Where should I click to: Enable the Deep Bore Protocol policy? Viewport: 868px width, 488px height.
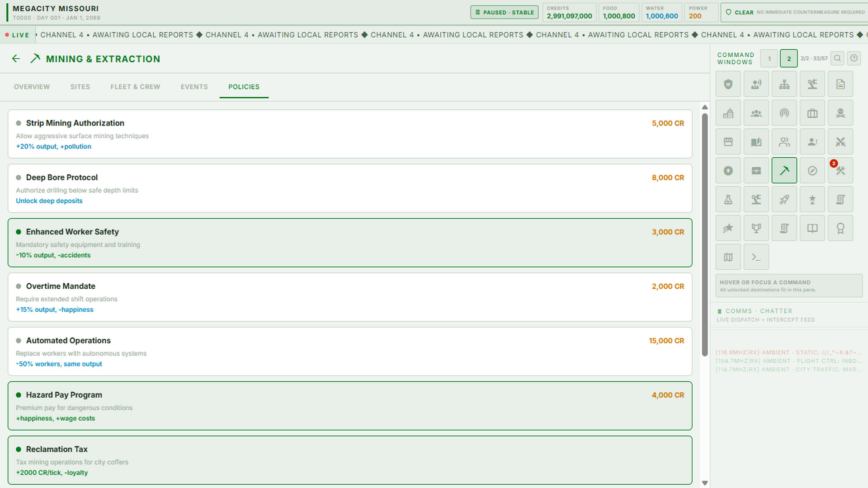(350, 188)
